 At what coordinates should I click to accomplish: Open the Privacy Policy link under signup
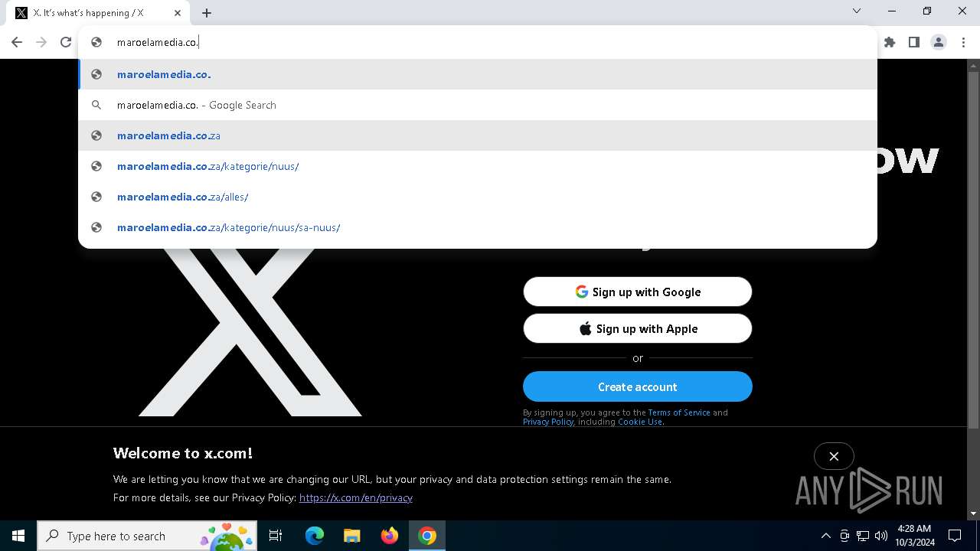548,422
